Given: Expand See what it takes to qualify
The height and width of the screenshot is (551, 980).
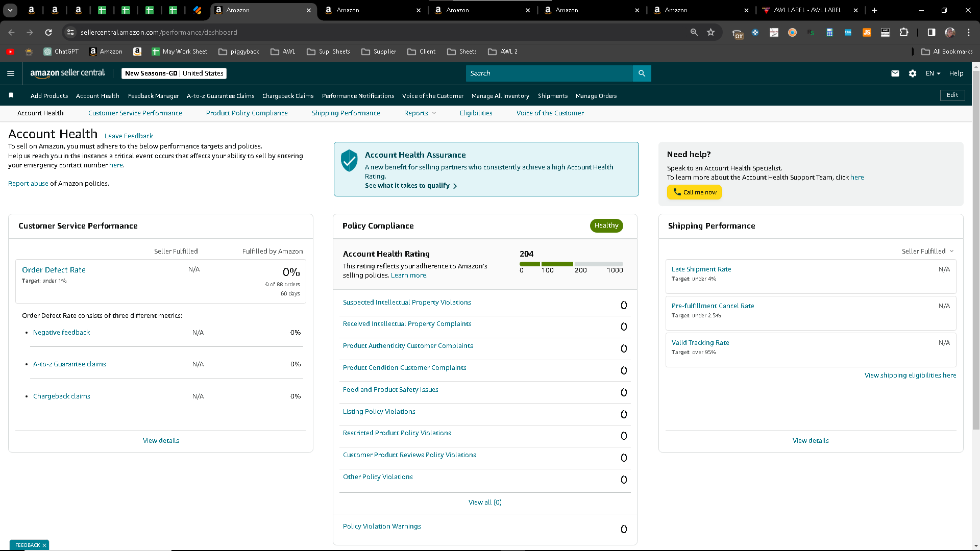Looking at the screenshot, I should pos(411,186).
